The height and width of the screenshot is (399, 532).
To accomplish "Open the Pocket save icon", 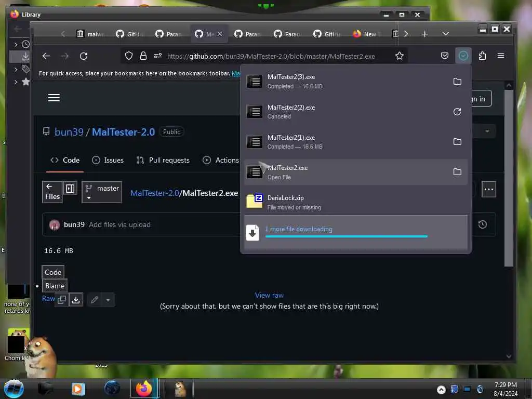I will pos(445,56).
